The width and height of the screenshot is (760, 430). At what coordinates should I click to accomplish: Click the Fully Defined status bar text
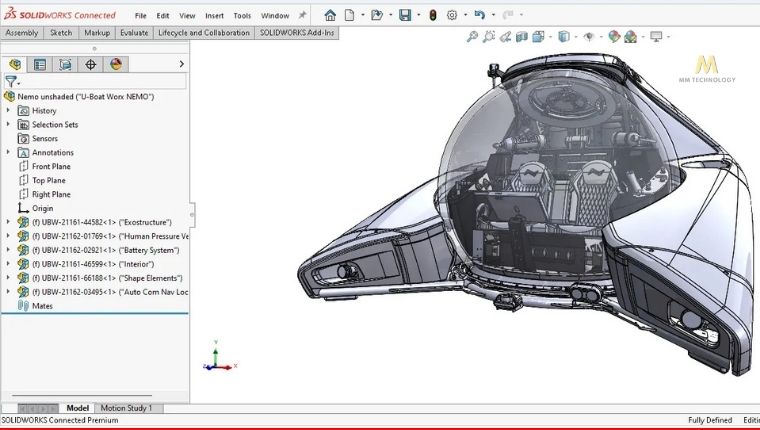(x=710, y=420)
